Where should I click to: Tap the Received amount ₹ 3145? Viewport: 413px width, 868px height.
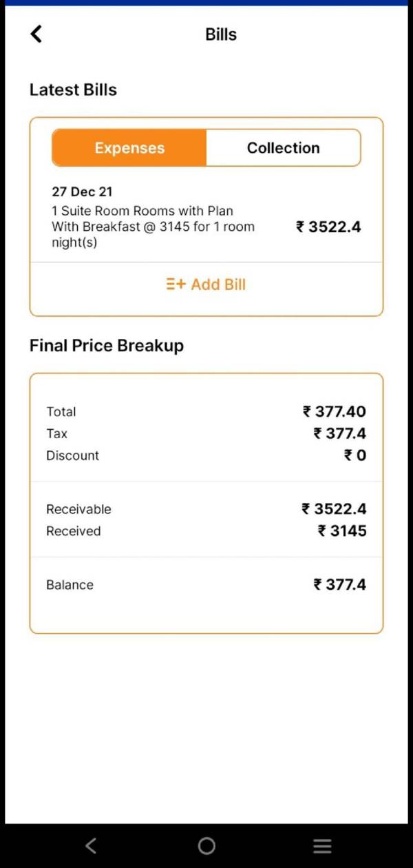coord(341,531)
